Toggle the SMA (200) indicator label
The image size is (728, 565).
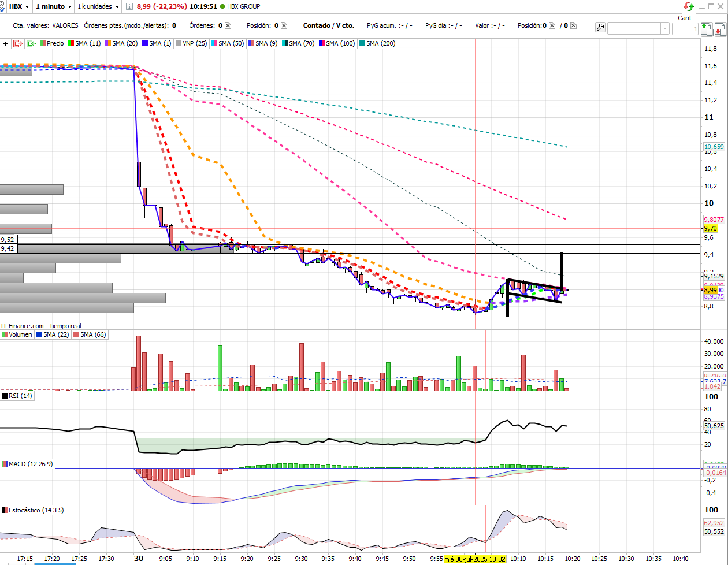click(x=377, y=43)
